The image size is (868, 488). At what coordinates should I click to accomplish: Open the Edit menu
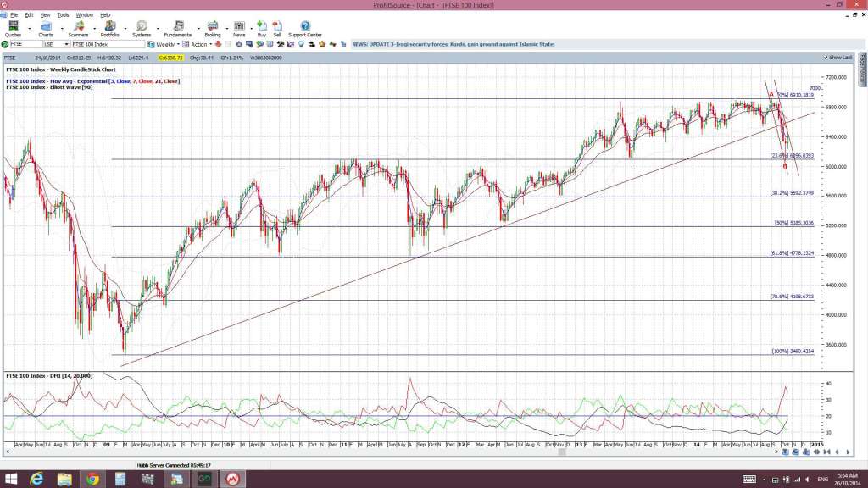[x=29, y=15]
